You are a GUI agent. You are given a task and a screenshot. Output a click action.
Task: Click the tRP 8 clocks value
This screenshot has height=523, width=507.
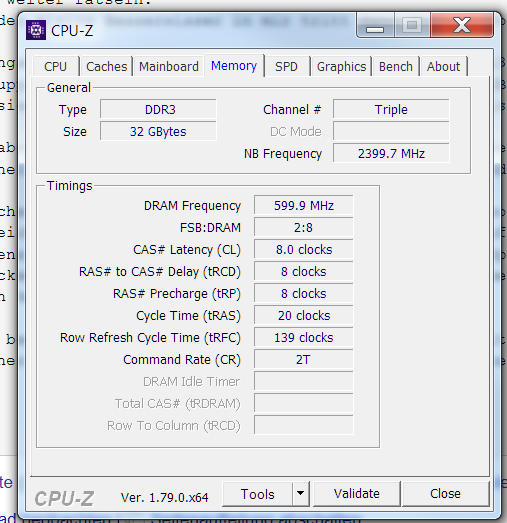click(x=304, y=294)
